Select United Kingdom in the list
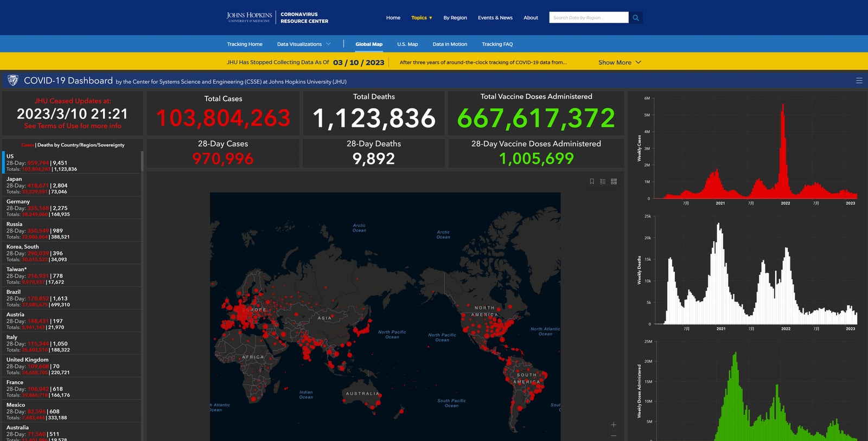The image size is (868, 441). [72, 366]
